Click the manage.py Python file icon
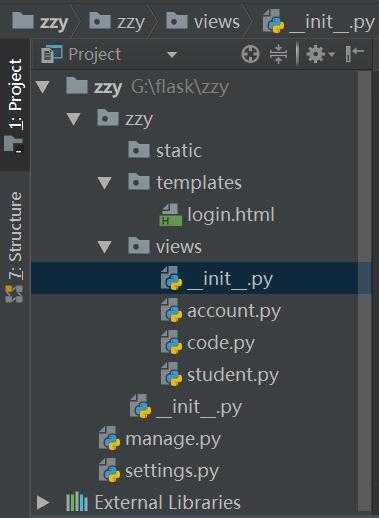Screen dimensions: 379x518 tap(110, 439)
